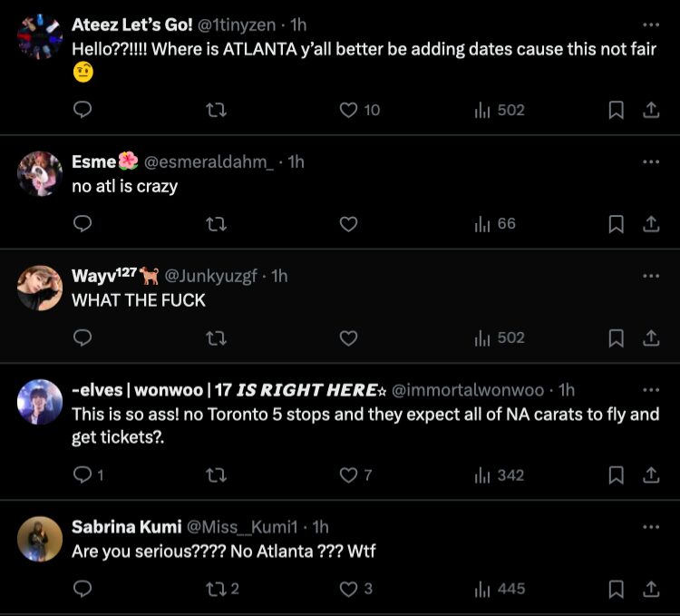
Task: Open the @esmeraldahm_ profile handle
Action: tap(208, 162)
